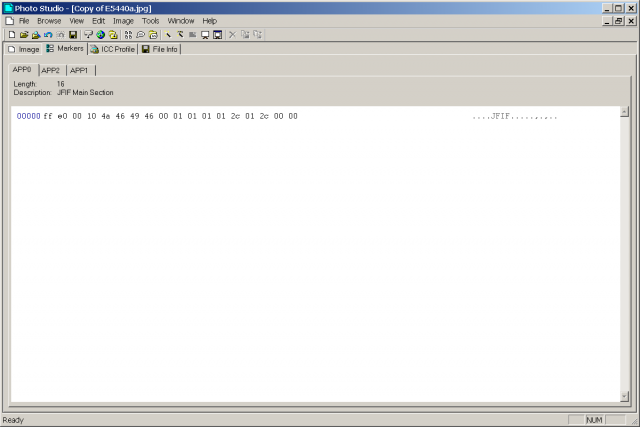The height and width of the screenshot is (427, 640).
Task: Open the Tools menu
Action: [x=150, y=21]
